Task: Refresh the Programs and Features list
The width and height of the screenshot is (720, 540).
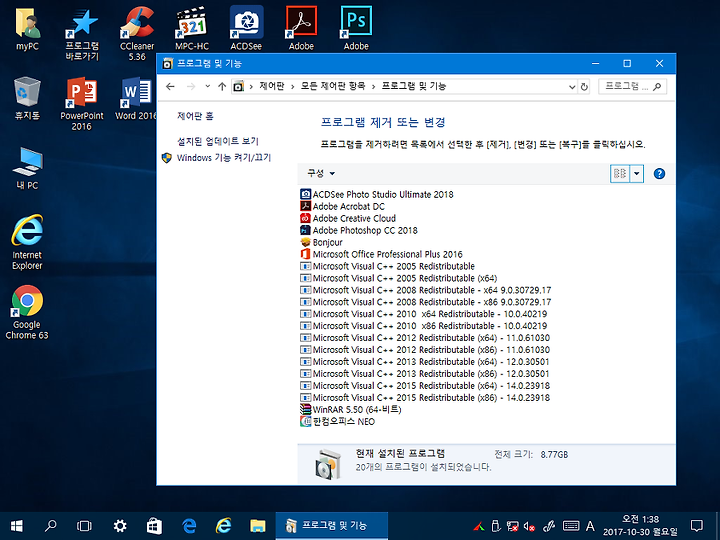Action: point(584,87)
